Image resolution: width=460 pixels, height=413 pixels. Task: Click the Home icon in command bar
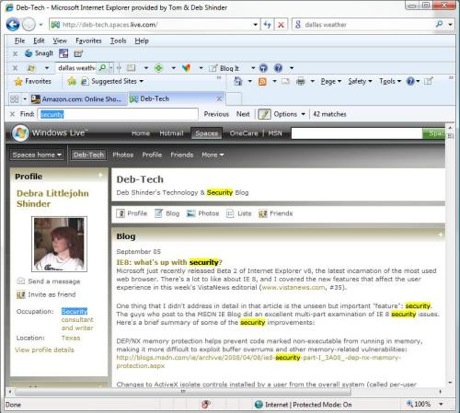tap(238, 81)
